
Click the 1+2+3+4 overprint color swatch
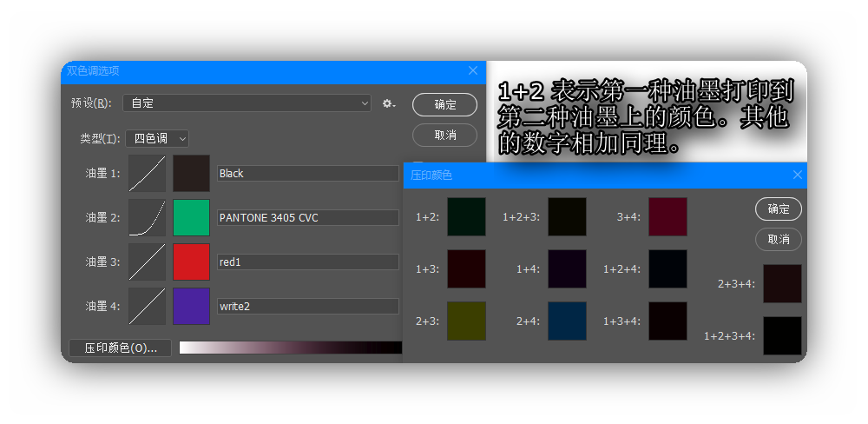coord(783,336)
